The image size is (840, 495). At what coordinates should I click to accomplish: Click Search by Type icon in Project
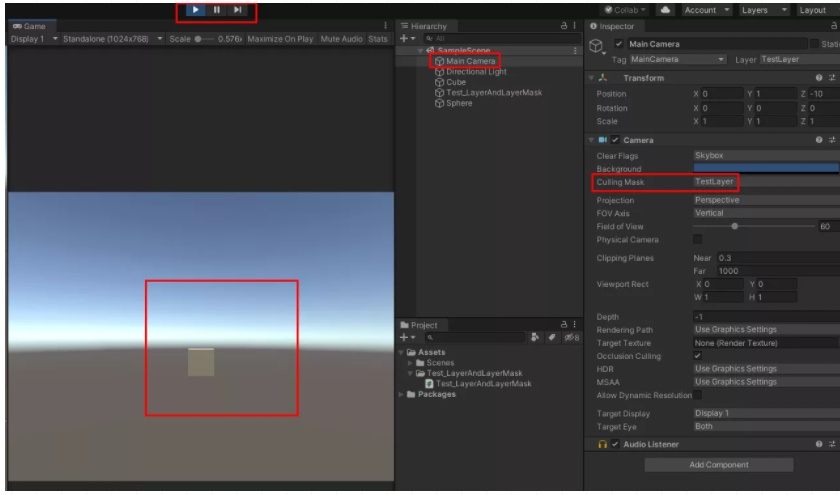pos(535,337)
